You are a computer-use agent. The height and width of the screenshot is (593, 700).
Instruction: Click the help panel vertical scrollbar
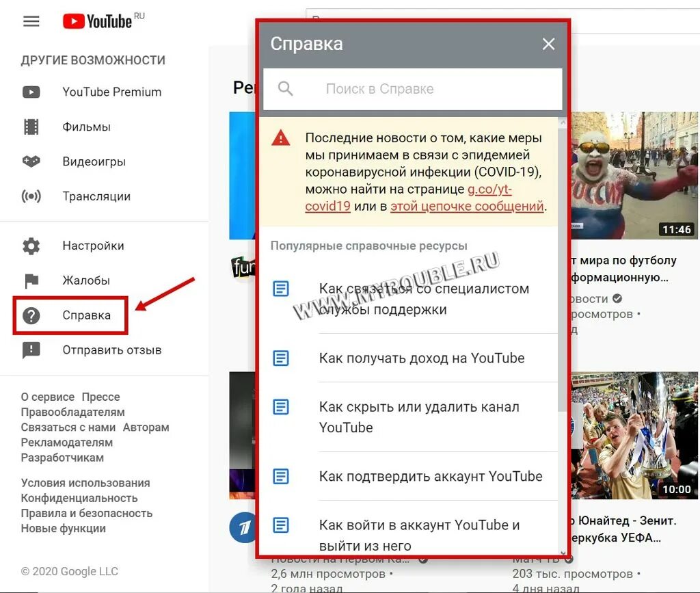tap(562, 269)
